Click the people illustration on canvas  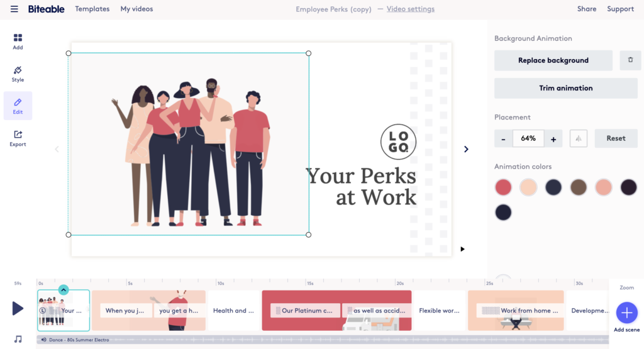pos(191,152)
